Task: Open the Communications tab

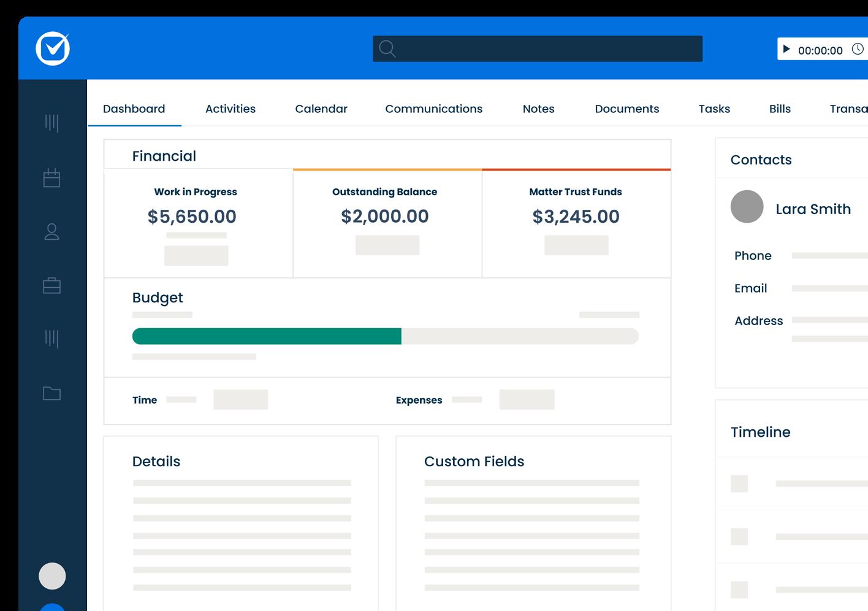Action: [434, 109]
